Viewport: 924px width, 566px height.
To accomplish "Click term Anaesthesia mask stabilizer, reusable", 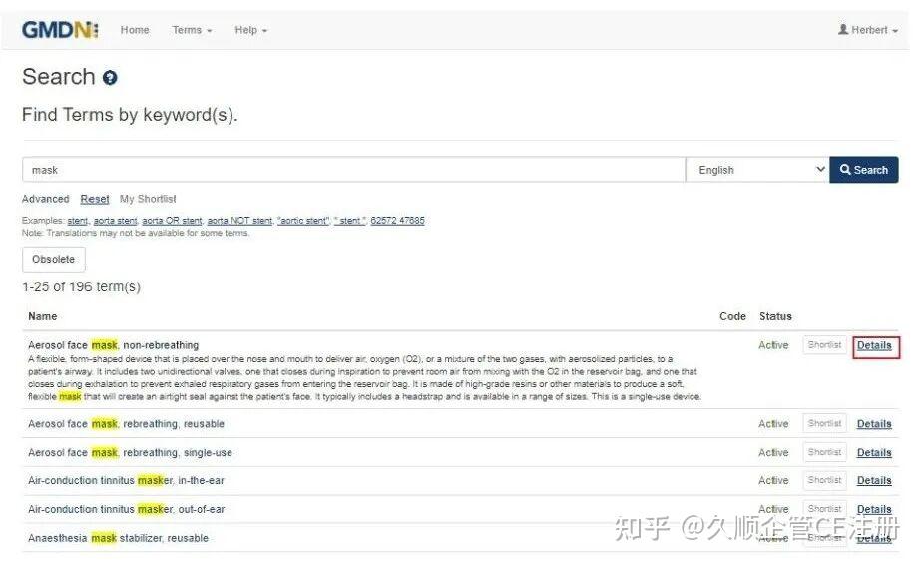I will click(118, 538).
